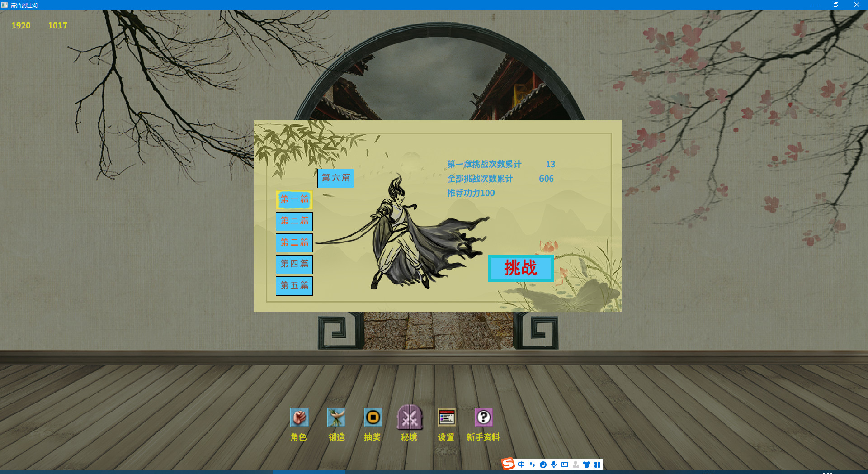Open the Sogou emoji smiley icon
The height and width of the screenshot is (474, 868).
[543, 465]
